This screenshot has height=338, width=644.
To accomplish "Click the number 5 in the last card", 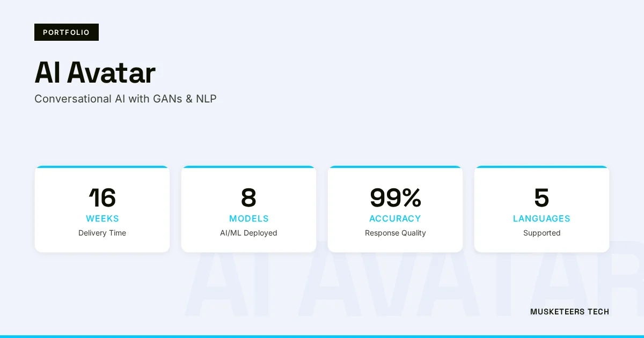I will tap(541, 198).
